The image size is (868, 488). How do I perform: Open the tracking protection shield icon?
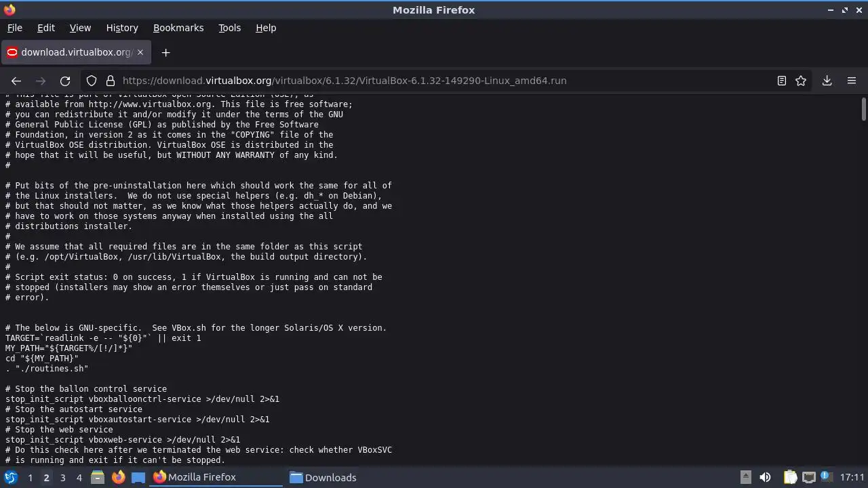point(92,81)
